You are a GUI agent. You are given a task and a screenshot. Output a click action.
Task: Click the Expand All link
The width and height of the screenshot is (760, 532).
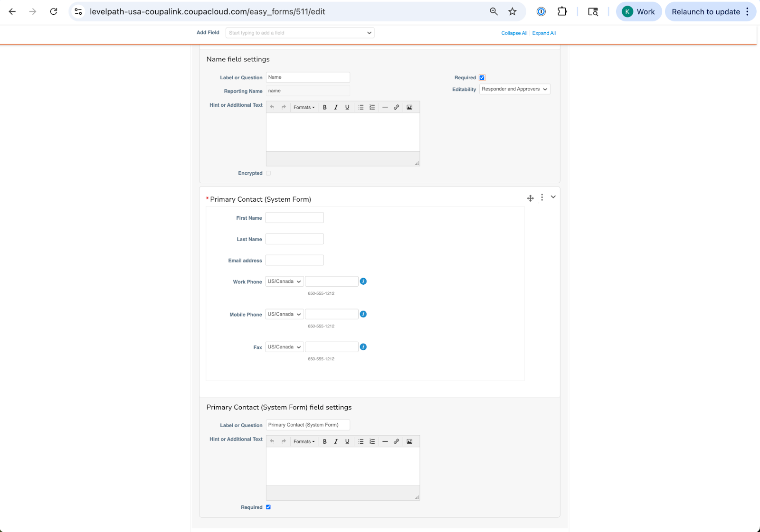tap(544, 33)
